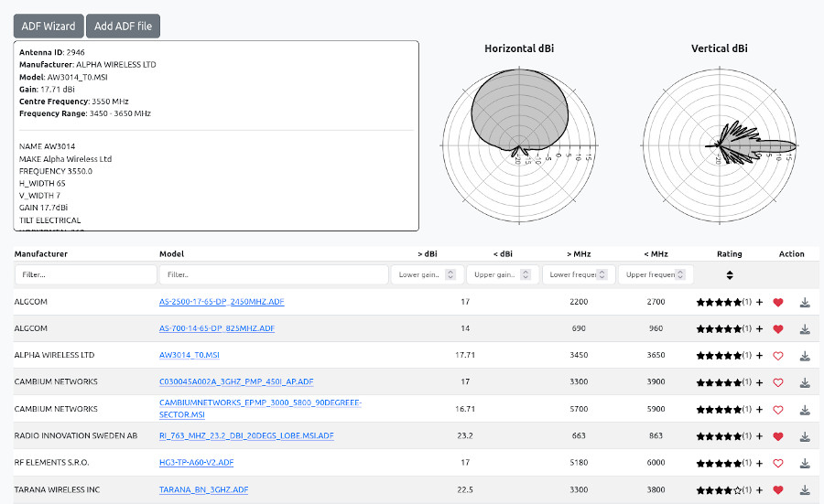Toggle favorite heart for Cambium C030045A002A antenna
This screenshot has height=504, width=824.
pyautogui.click(x=778, y=382)
